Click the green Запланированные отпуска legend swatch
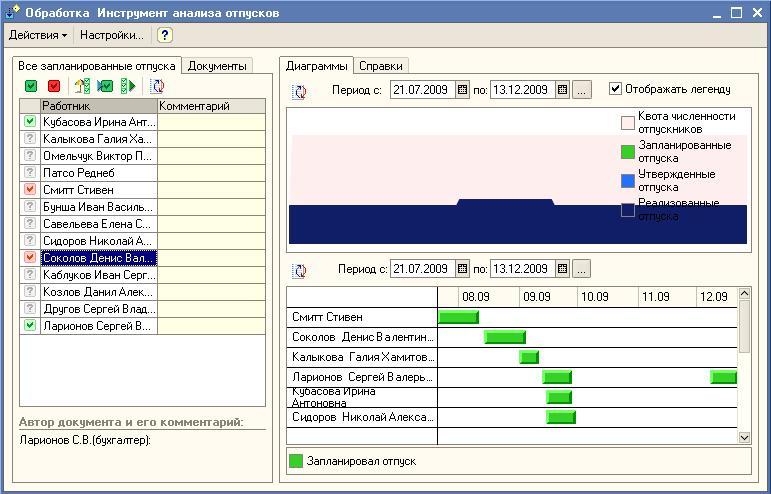Viewport: 771px width, 494px height. tap(628, 152)
